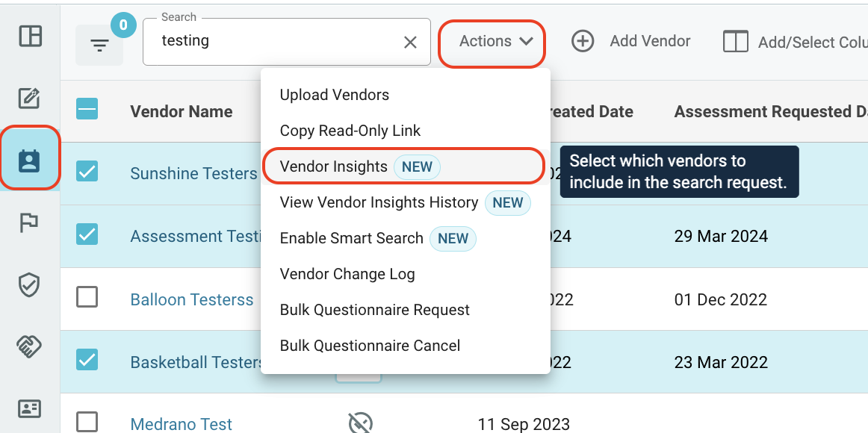Screen dimensions: 868x433
Task: Sort by Assessment Requested Date column header
Action: coord(771,112)
